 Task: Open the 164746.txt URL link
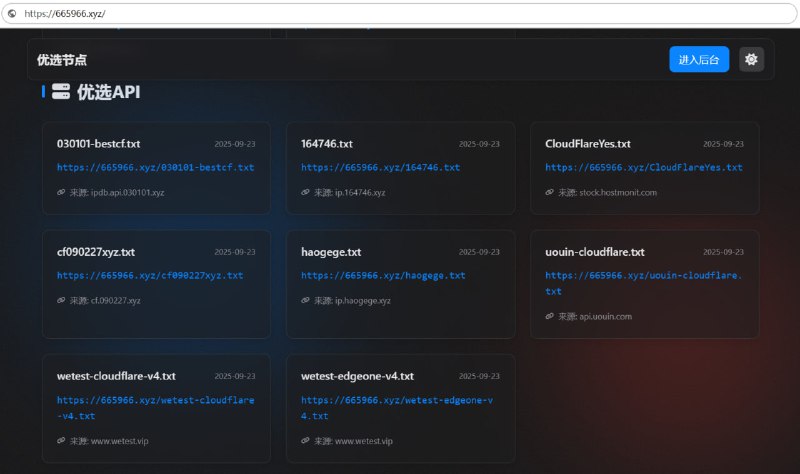pos(380,168)
